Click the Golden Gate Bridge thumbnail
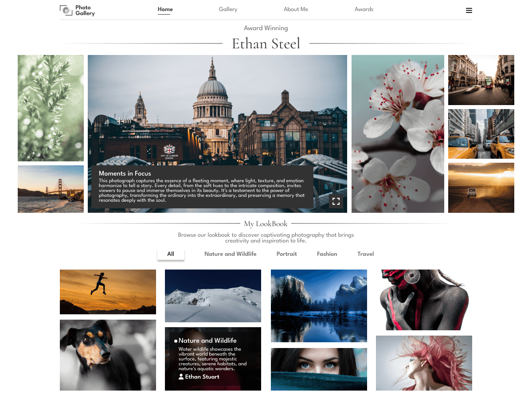532x399 pixels. 51,189
